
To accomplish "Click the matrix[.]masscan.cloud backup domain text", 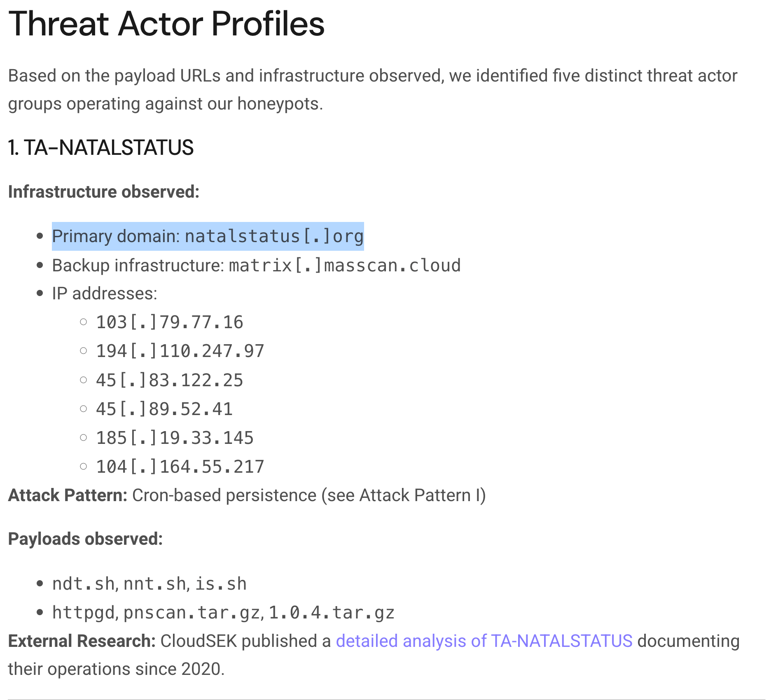I will pos(345,266).
